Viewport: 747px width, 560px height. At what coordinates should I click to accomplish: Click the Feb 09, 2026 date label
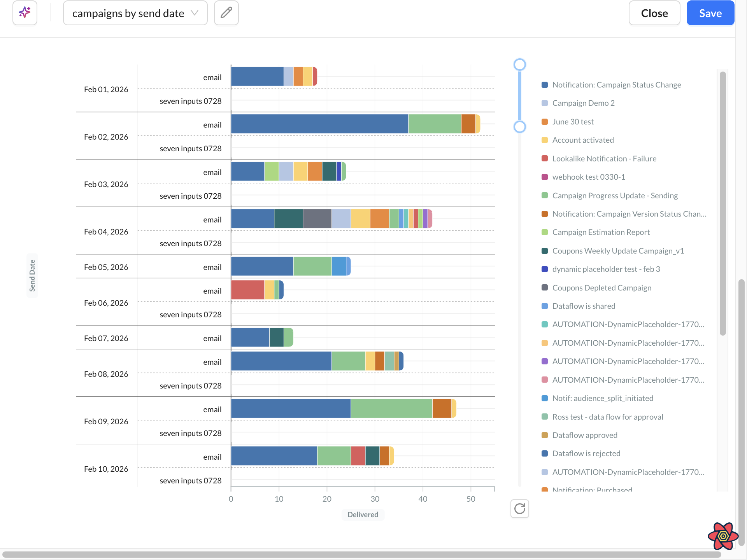106,422
